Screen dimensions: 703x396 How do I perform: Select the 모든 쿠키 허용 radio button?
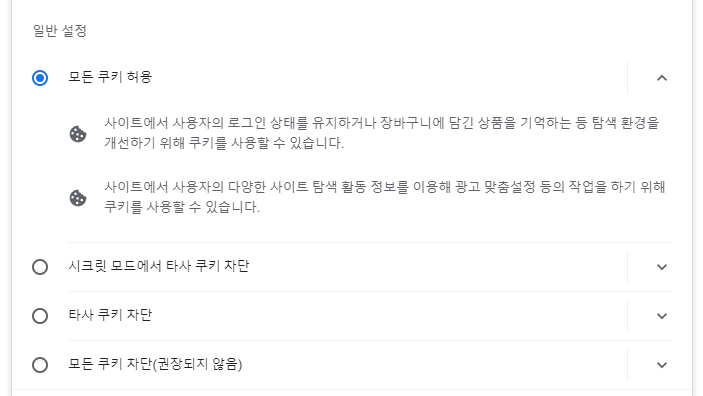[40, 78]
